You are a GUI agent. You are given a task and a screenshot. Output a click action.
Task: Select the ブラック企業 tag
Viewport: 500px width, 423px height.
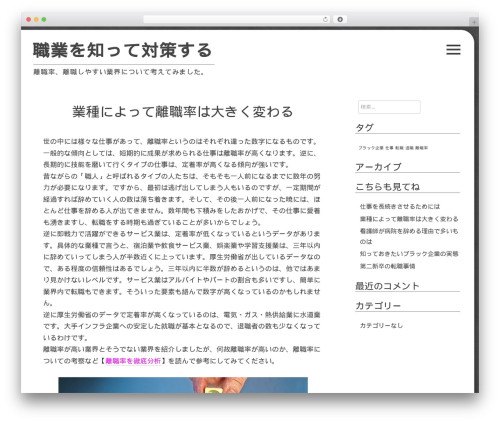tap(371, 148)
